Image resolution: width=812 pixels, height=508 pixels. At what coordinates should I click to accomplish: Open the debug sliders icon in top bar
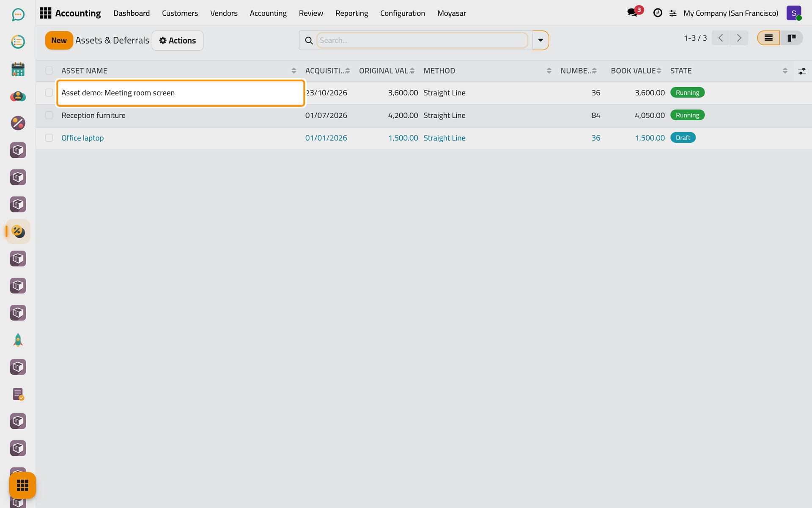[x=673, y=14]
